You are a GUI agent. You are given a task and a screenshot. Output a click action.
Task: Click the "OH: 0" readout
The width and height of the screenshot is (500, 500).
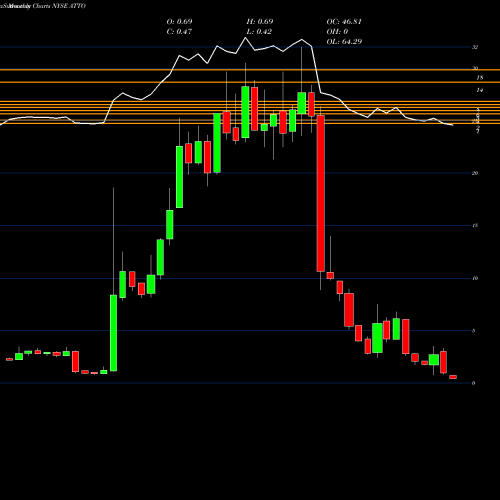[x=337, y=32]
